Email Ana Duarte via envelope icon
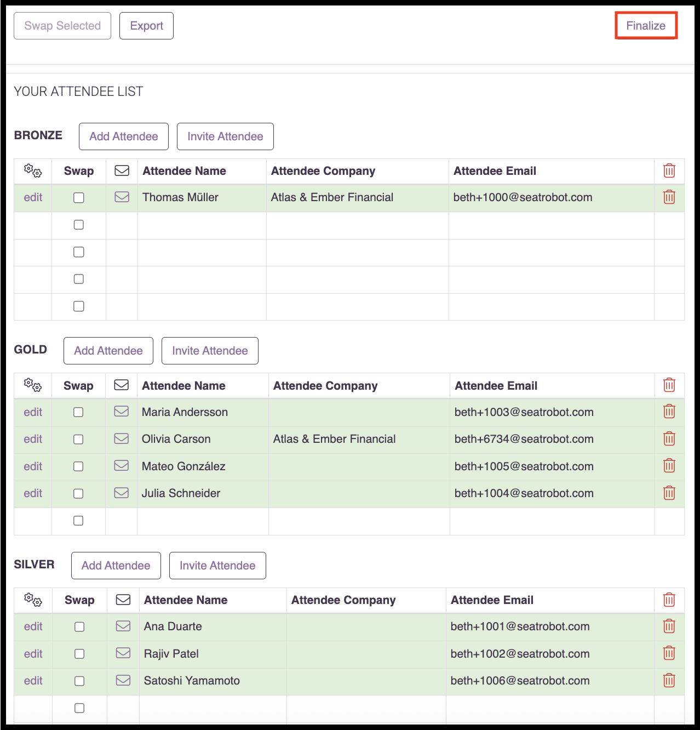Image resolution: width=700 pixels, height=730 pixels. [x=123, y=626]
